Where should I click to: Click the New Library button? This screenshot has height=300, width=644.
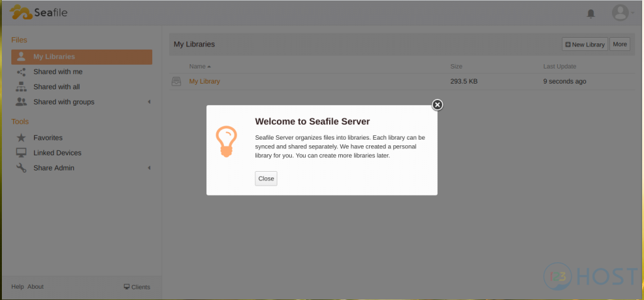(x=585, y=45)
